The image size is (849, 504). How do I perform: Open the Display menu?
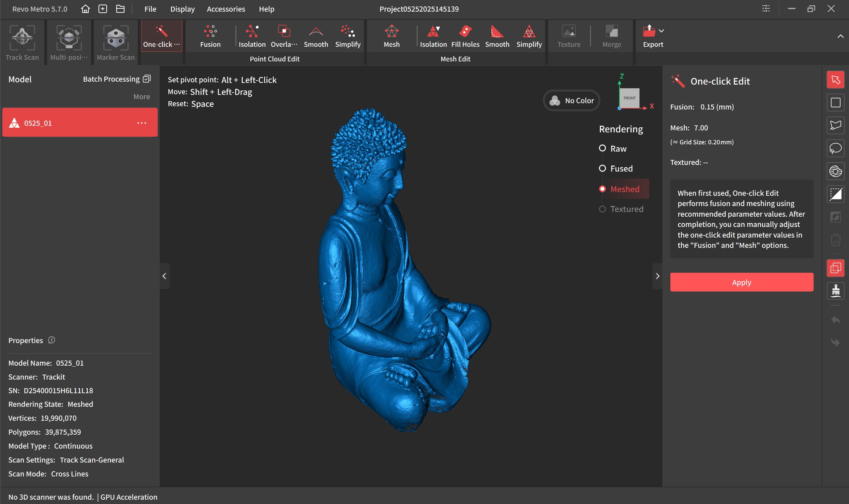182,9
